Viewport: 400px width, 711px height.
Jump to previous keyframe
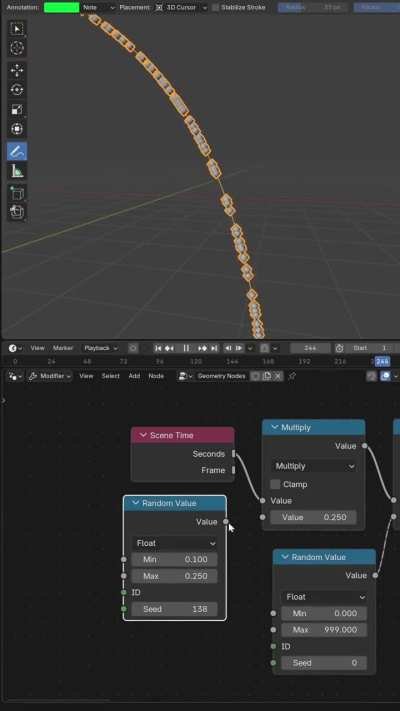tap(169, 348)
